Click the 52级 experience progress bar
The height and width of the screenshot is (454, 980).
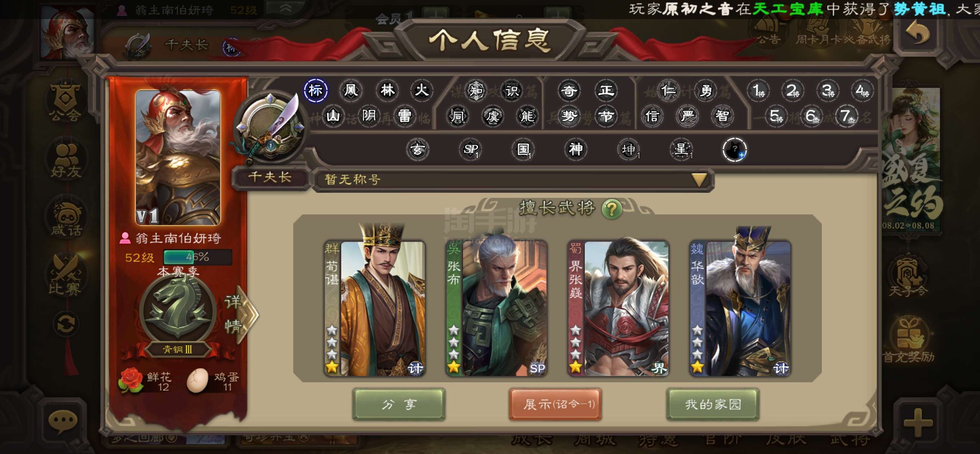tap(197, 257)
